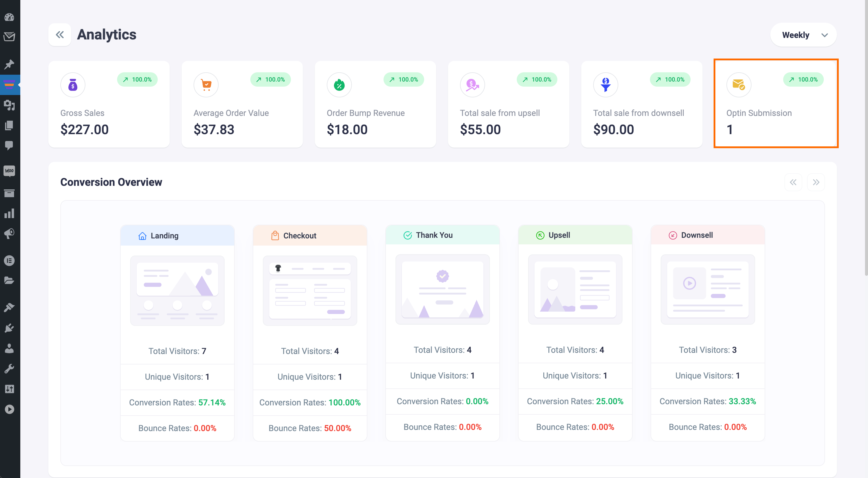Select the Checkout step header

(310, 236)
